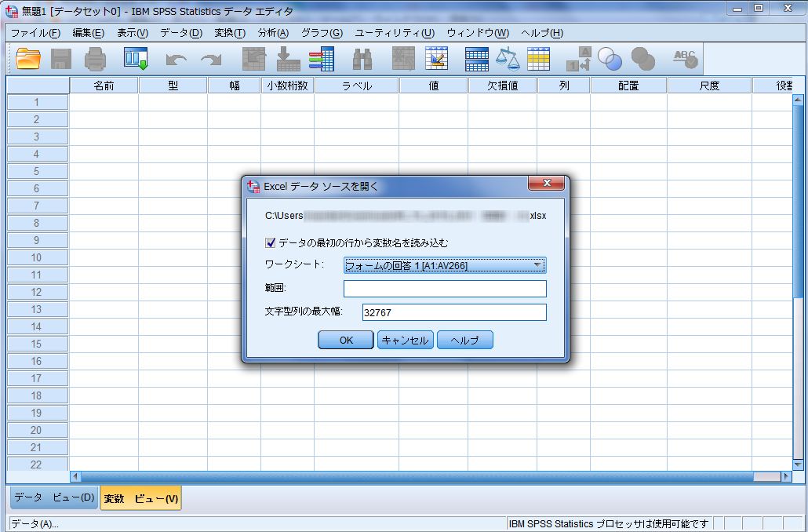Screen dimensions: 808x532
Task: Open the グラフ(G) menu
Action: tap(322, 33)
